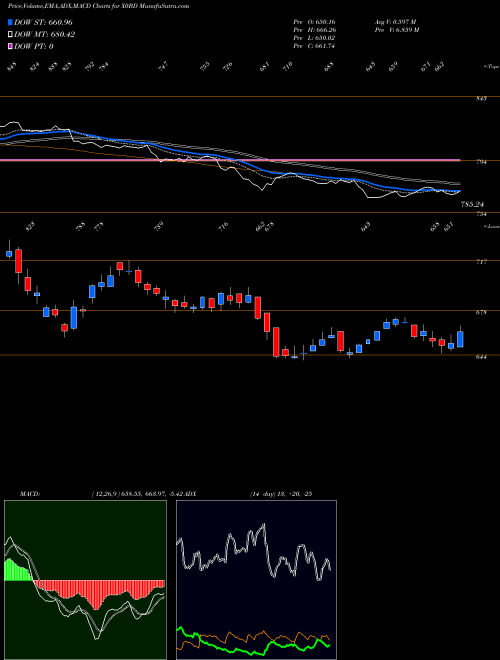Click the green MACD histogram bars
Screen dimensions: 500x660
18,571
